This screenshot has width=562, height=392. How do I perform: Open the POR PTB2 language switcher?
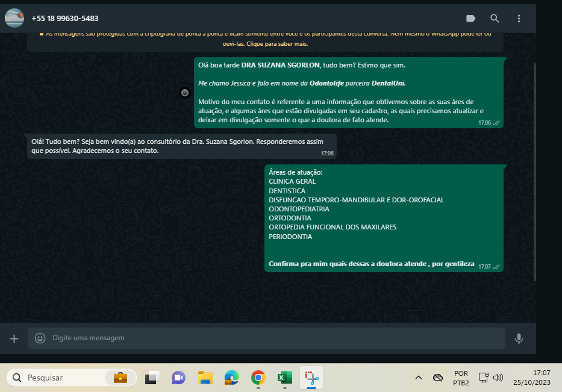click(461, 378)
